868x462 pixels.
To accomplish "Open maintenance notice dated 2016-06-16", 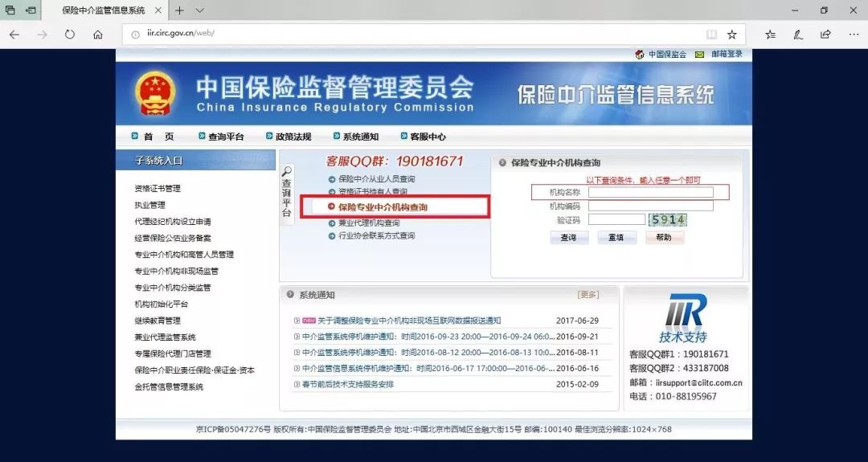I will (428, 369).
